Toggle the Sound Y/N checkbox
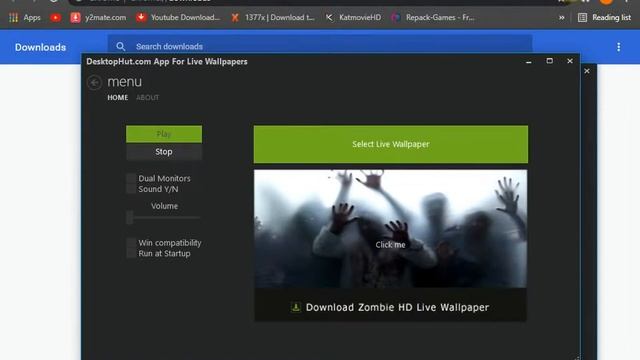Screen dimensions: 640x360 (131, 189)
